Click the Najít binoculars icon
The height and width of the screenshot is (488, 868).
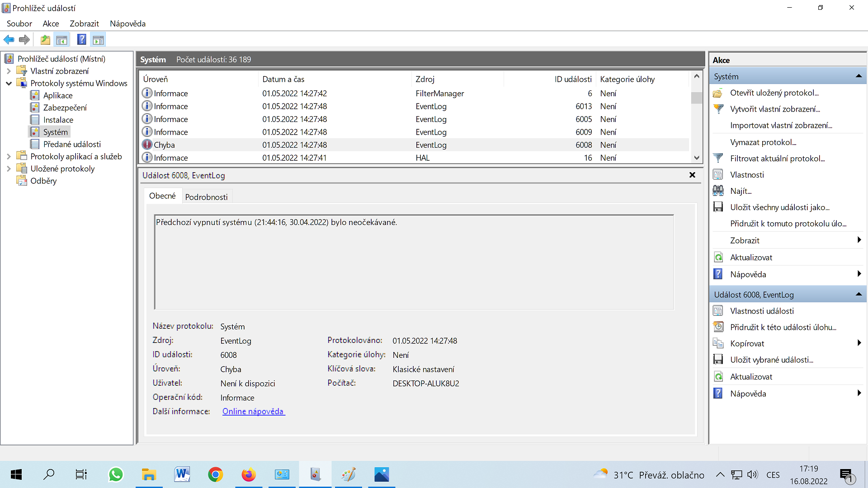(718, 191)
